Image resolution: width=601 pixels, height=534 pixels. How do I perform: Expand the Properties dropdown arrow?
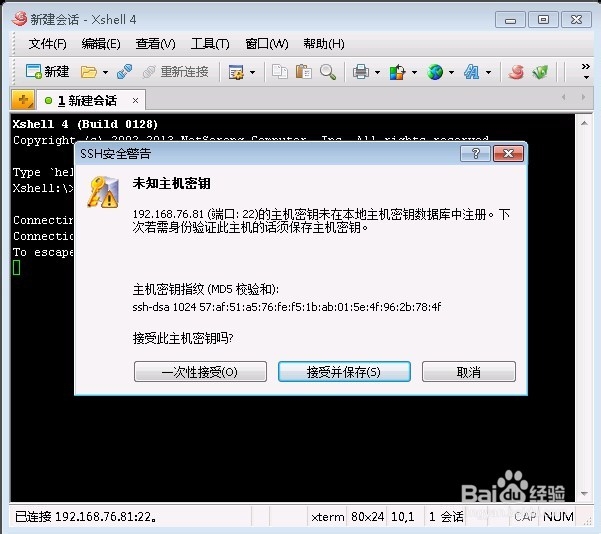(252, 72)
